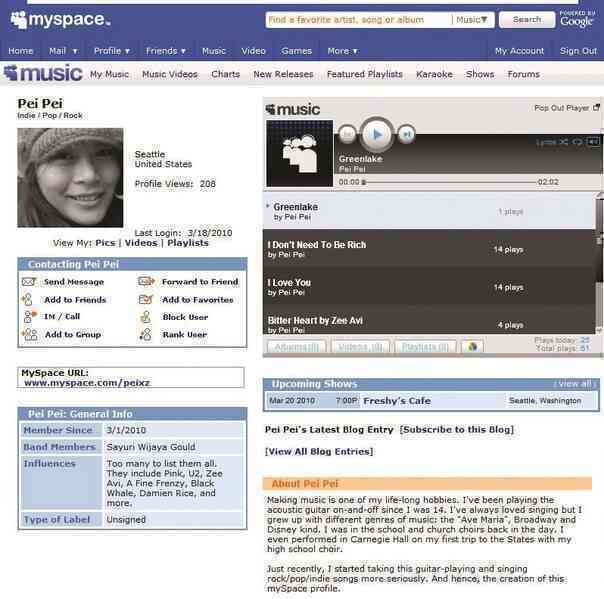This screenshot has width=604, height=599.
Task: Skip to the next track in the player
Action: click(406, 134)
